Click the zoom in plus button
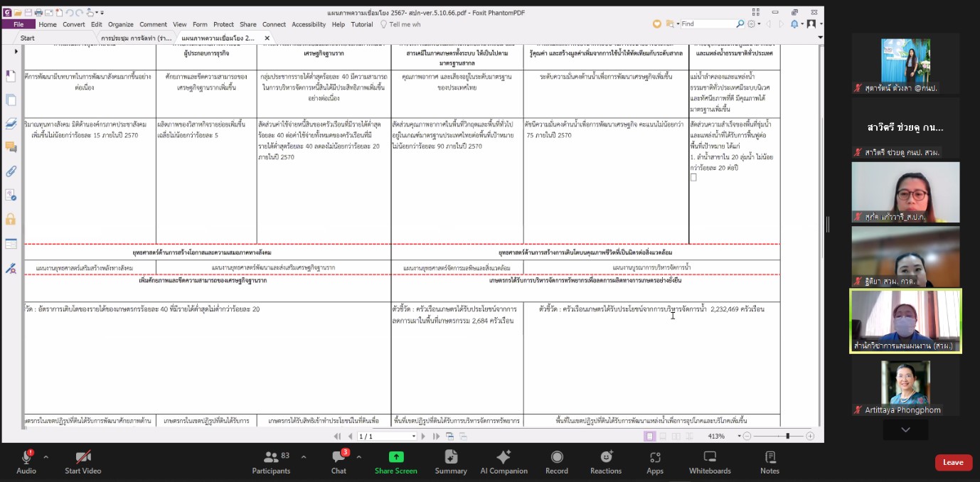 [x=810, y=436]
